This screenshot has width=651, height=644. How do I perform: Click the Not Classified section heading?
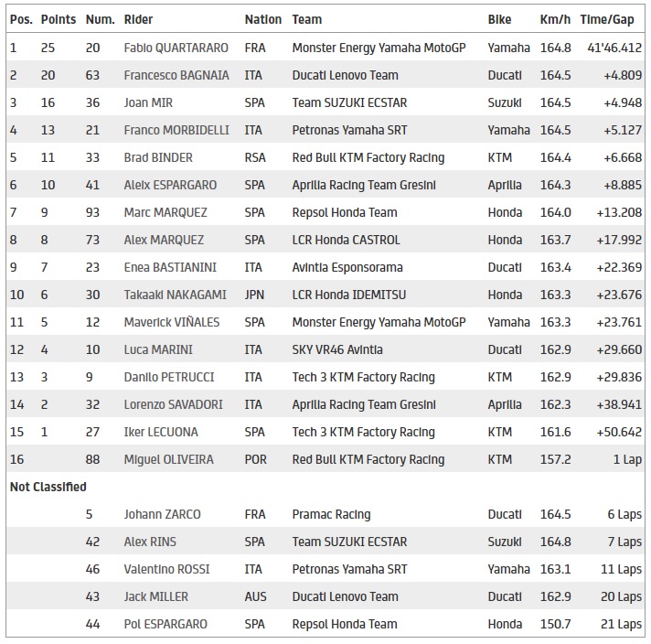pyautogui.click(x=48, y=487)
